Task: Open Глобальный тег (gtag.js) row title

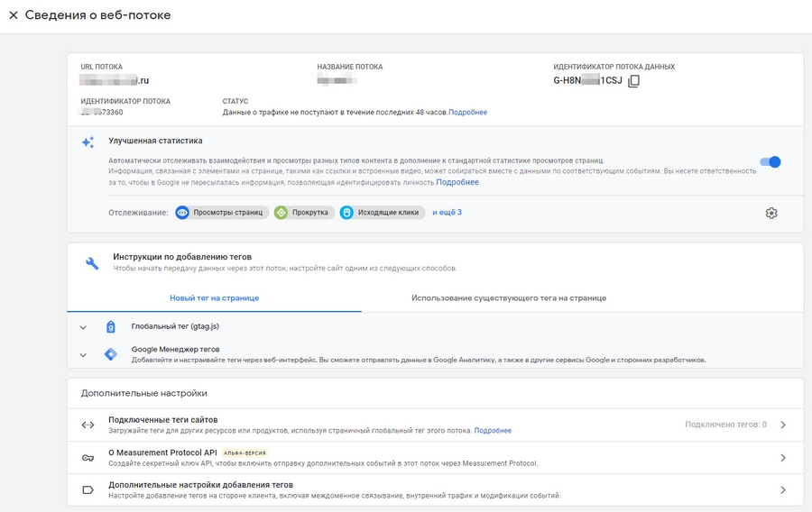Action: (175, 326)
